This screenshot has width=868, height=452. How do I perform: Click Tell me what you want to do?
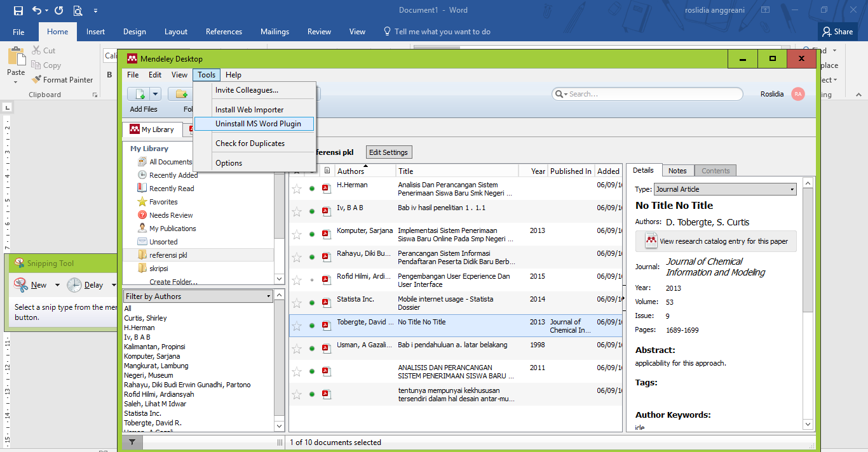[x=437, y=32]
